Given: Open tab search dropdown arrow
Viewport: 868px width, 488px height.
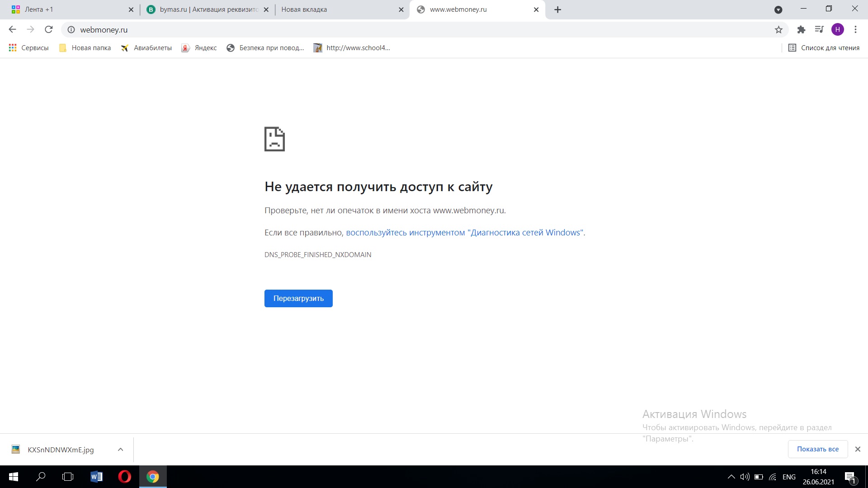Looking at the screenshot, I should 778,10.
